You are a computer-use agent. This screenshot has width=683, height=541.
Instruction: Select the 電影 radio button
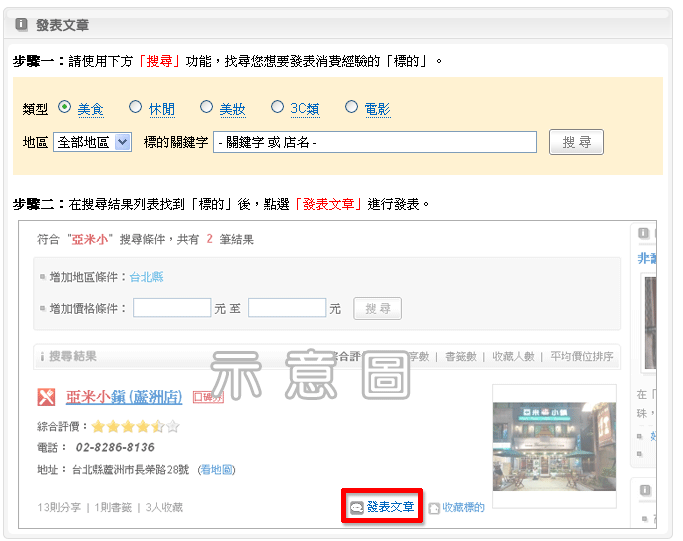tap(351, 107)
